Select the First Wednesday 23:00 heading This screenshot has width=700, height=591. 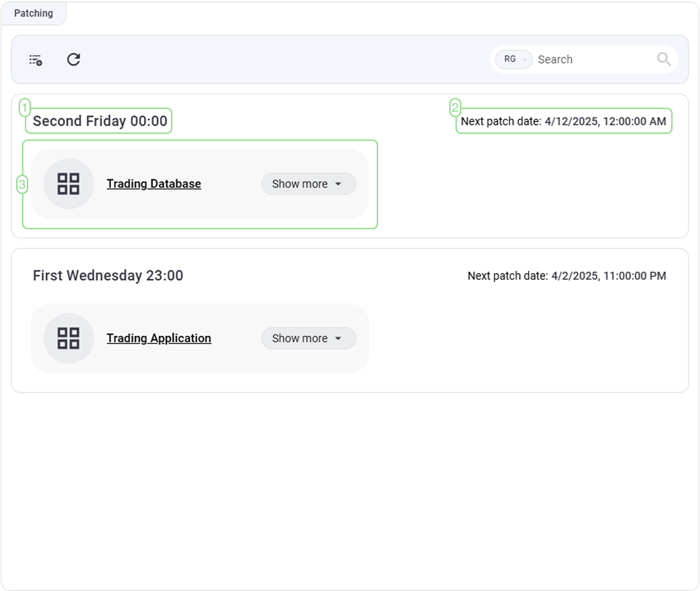tap(108, 276)
